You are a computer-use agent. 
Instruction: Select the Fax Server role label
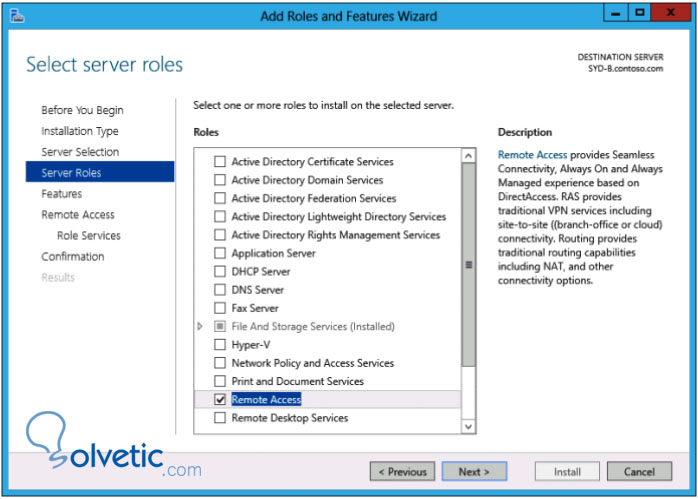coord(255,308)
